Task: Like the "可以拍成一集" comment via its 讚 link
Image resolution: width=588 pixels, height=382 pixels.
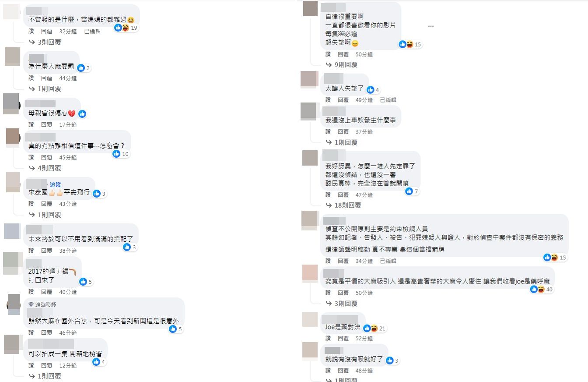Action: click(x=31, y=365)
